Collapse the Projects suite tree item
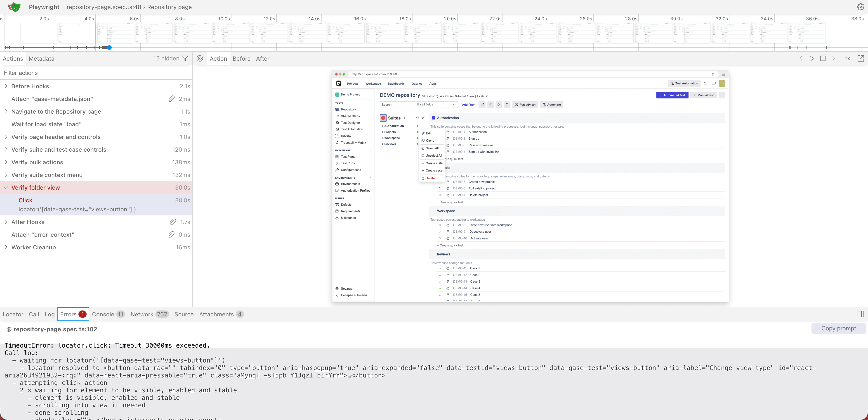Screen dimensions: 868x420 (382, 132)
